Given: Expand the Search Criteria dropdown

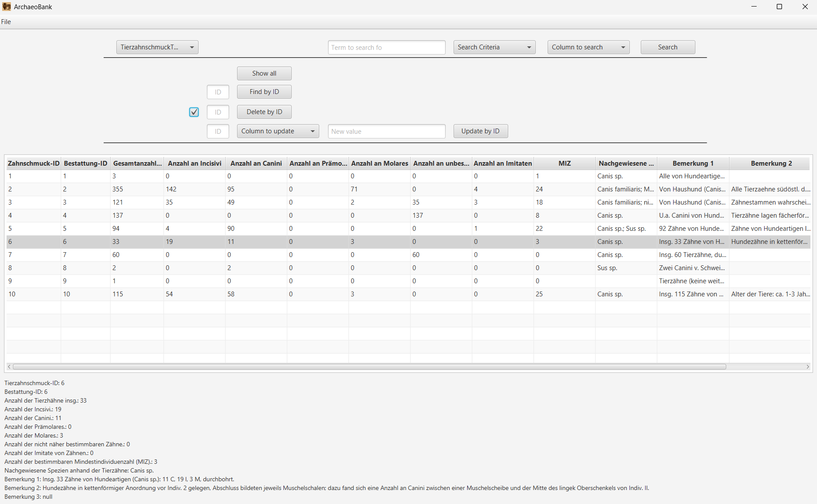Looking at the screenshot, I should pos(494,47).
